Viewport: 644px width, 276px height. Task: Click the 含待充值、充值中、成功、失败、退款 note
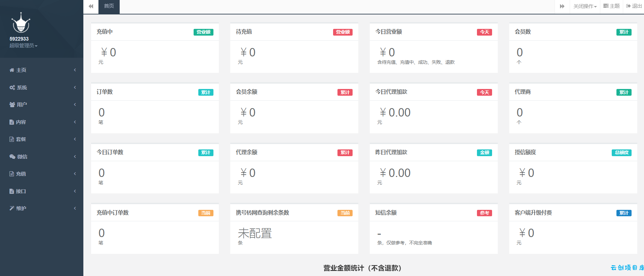pos(416,62)
